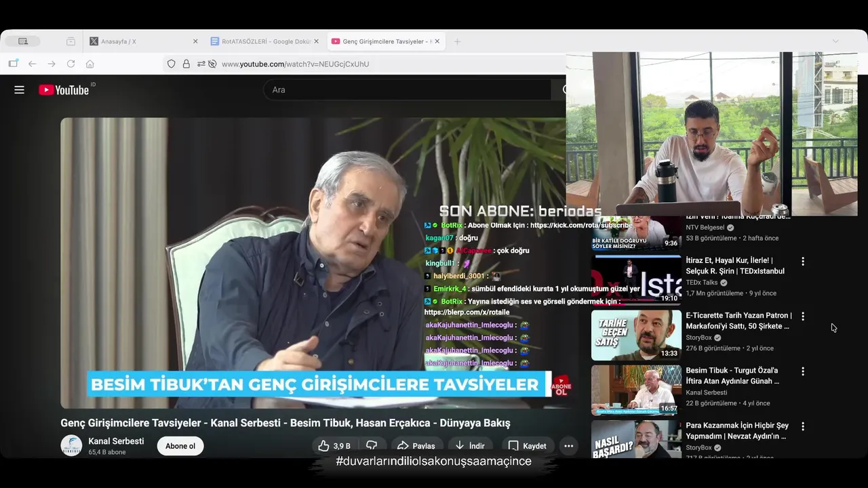Open the three-dot more actions under video
The height and width of the screenshot is (488, 868).
click(569, 446)
